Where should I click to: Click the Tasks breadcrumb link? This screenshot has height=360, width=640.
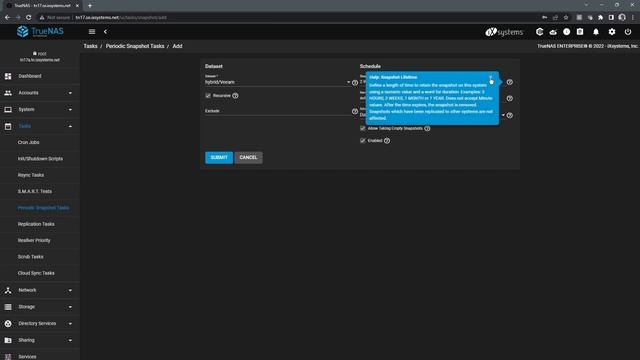click(x=91, y=46)
